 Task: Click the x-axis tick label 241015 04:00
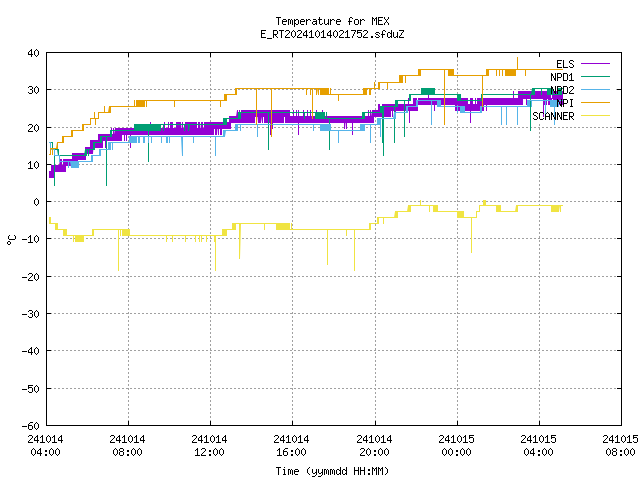[x=539, y=446]
